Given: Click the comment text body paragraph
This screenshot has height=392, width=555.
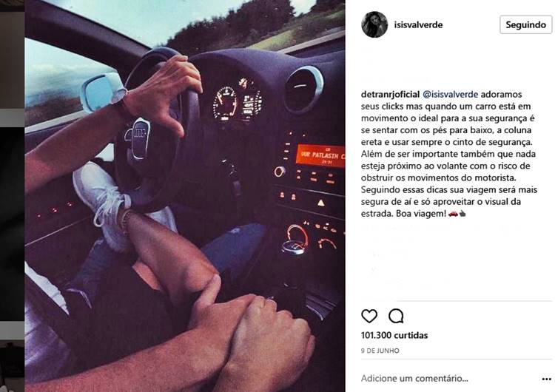Looking at the screenshot, I should pos(449,154).
